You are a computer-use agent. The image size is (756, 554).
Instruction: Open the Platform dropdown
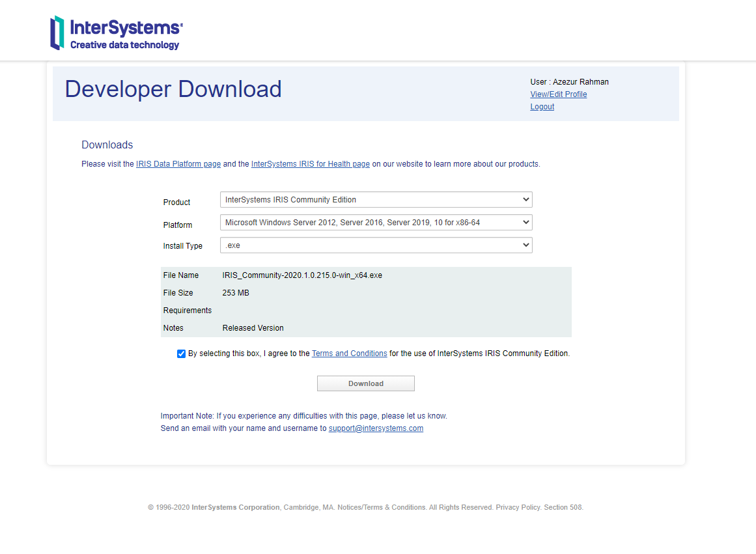coord(376,222)
